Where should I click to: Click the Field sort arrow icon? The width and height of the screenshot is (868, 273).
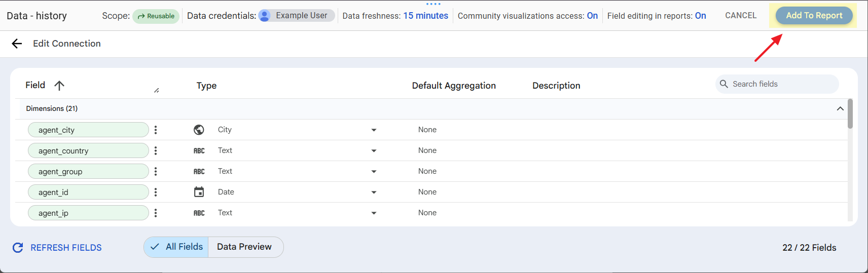click(x=59, y=86)
